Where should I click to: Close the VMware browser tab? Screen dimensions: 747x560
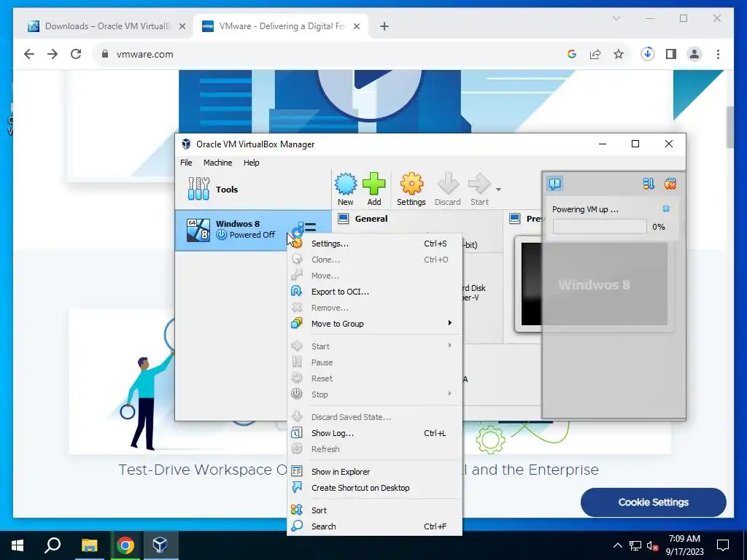click(356, 27)
